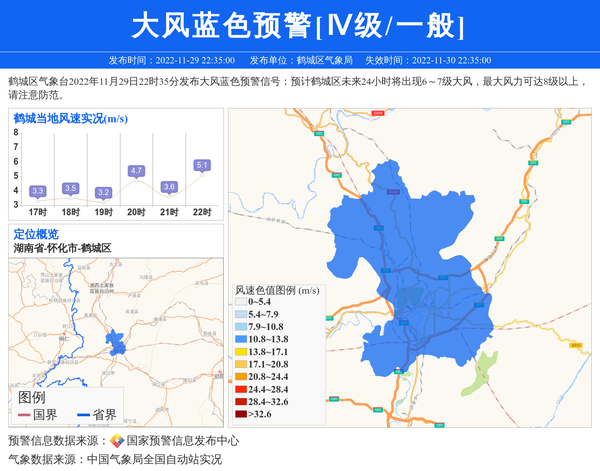
Task: Select the 17.1~20.8 yellow legend swatch
Action: pos(240,365)
